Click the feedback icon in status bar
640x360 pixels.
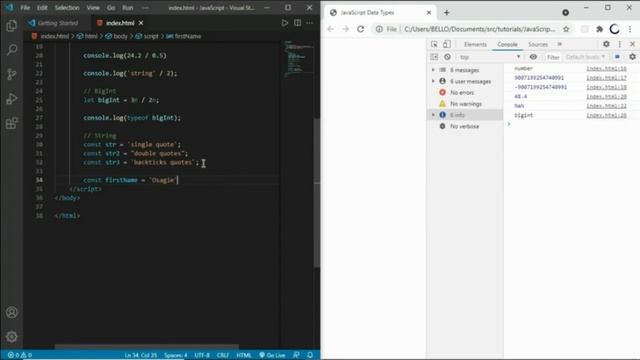[x=296, y=355]
